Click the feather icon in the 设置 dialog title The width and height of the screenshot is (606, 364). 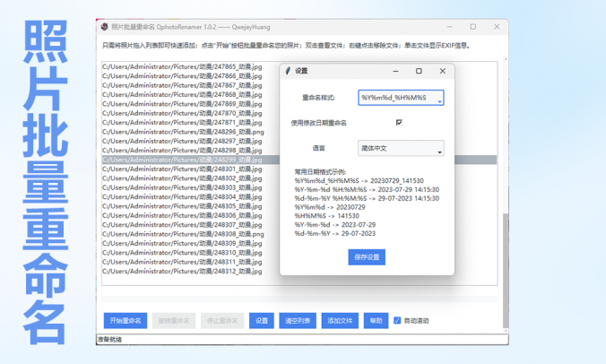tap(288, 71)
